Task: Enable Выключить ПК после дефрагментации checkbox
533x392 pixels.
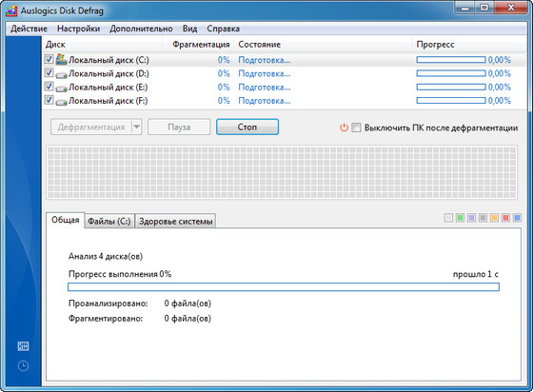Action: point(356,127)
